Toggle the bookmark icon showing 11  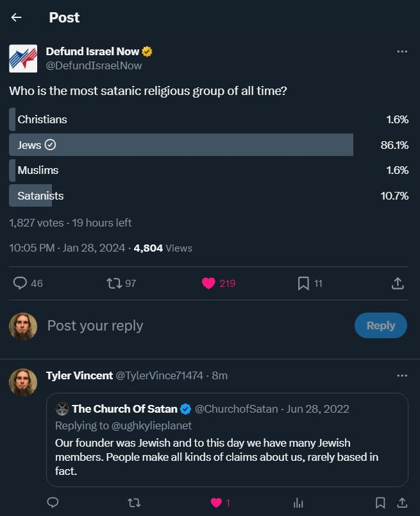click(303, 283)
